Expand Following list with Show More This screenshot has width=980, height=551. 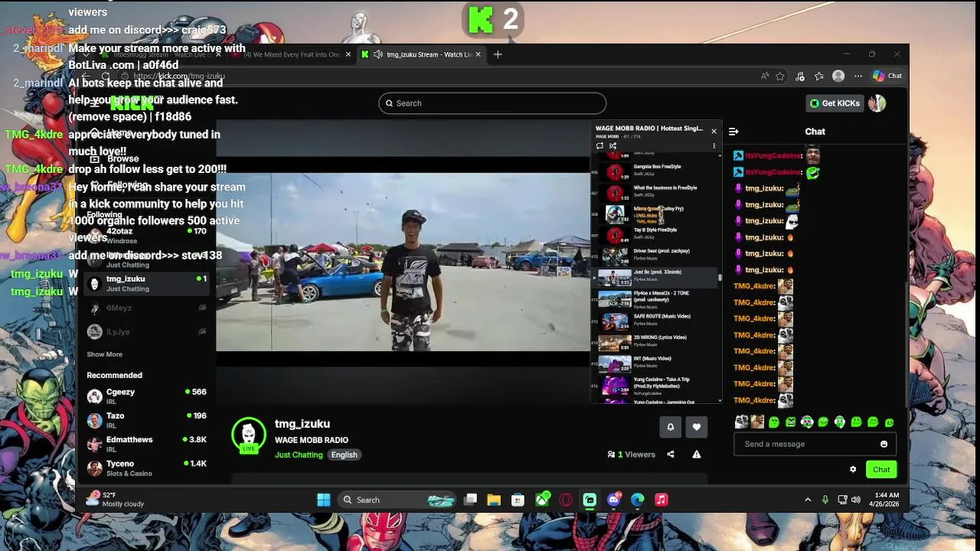[104, 354]
